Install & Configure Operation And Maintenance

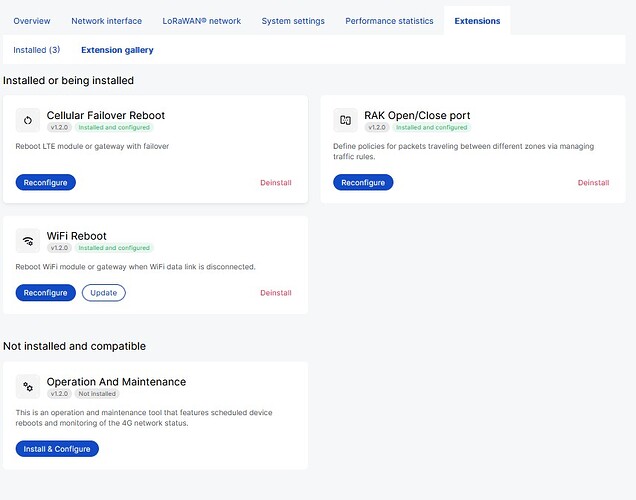click(57, 449)
